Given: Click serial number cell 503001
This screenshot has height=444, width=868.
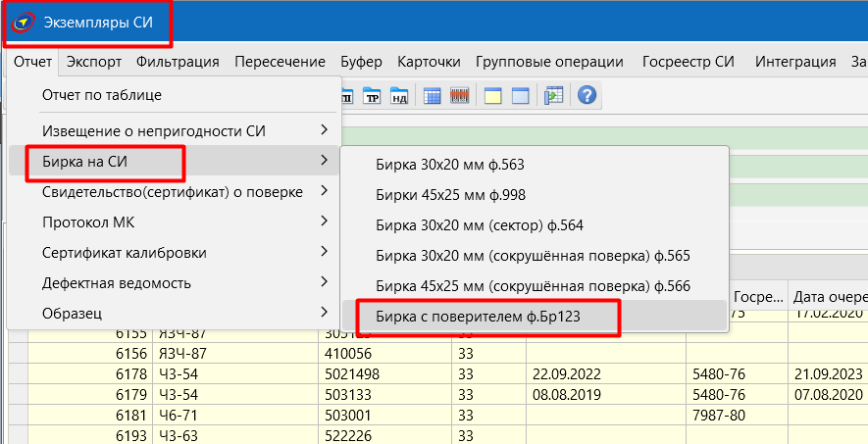Looking at the screenshot, I should 385,416.
